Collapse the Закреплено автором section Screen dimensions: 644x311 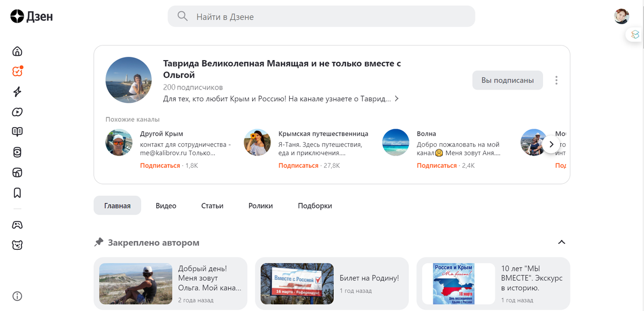click(x=561, y=242)
